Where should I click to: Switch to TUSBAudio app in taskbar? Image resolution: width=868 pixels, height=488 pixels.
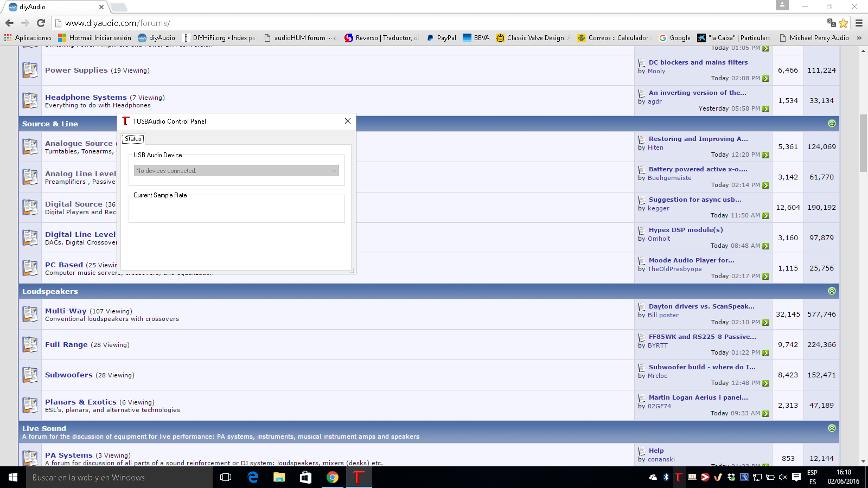tap(358, 477)
